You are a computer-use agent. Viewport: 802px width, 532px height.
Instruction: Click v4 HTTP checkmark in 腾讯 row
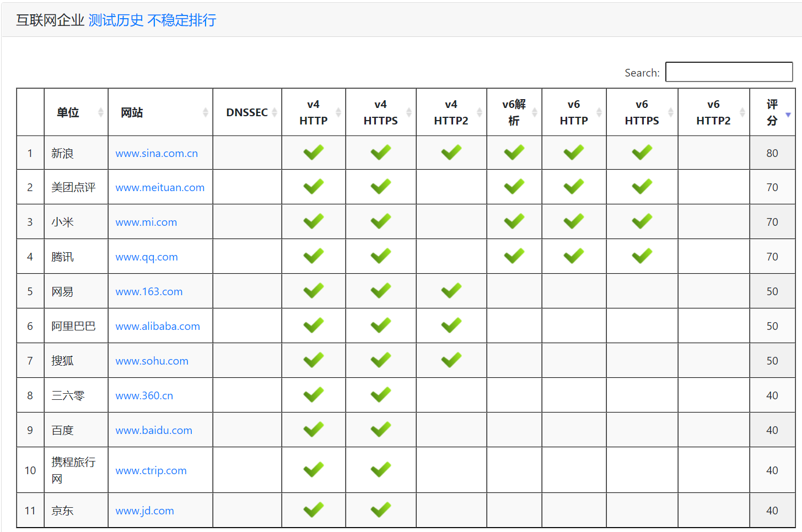point(314,256)
